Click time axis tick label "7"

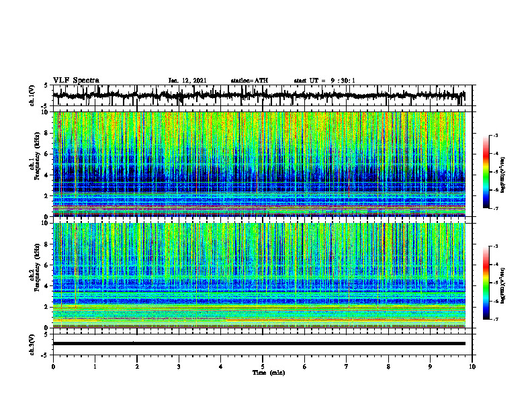click(347, 367)
